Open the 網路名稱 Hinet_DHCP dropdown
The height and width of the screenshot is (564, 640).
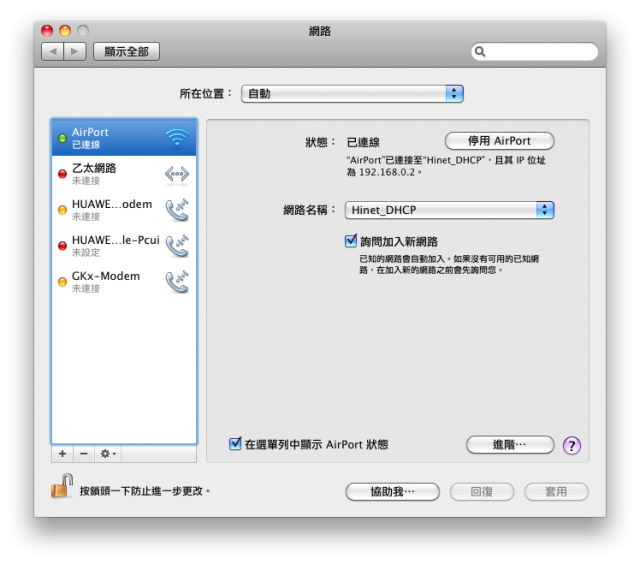(449, 210)
